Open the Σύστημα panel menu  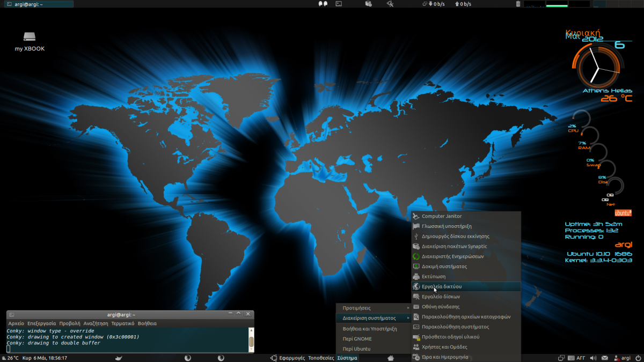[347, 358]
